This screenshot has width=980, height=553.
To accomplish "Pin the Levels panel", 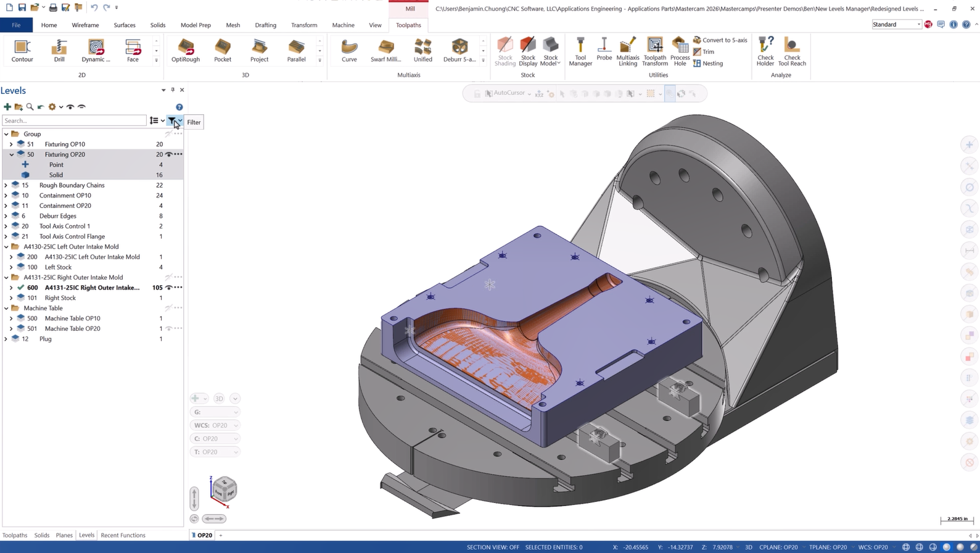I will pyautogui.click(x=173, y=90).
